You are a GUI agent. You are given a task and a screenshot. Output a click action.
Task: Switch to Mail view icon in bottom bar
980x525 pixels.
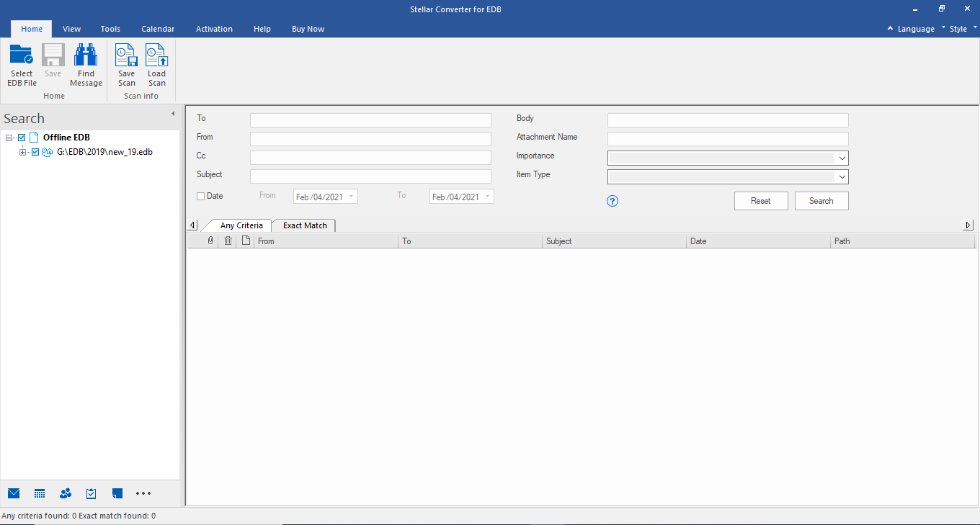coord(14,493)
